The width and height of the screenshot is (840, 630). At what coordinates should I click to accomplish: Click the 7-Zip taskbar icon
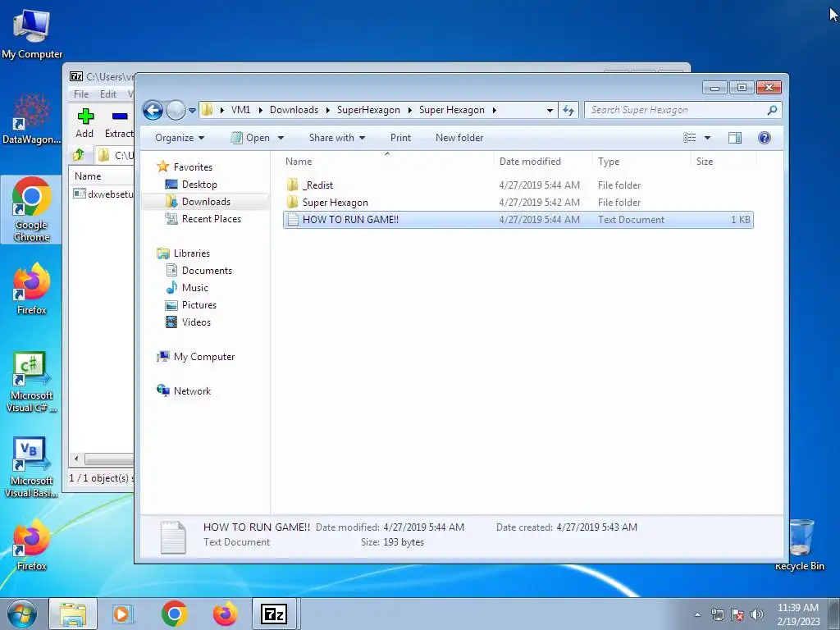274,614
